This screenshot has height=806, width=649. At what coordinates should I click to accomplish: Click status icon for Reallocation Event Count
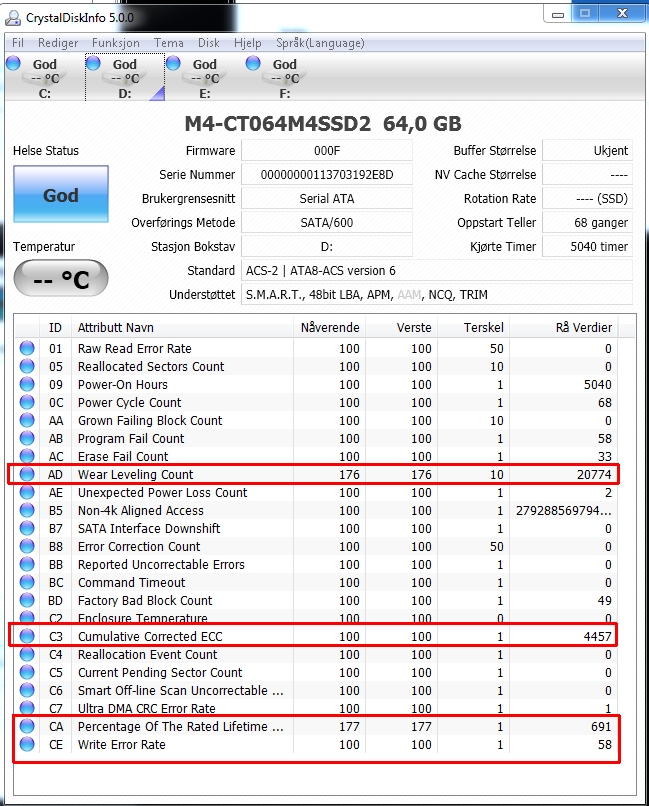[x=27, y=654]
